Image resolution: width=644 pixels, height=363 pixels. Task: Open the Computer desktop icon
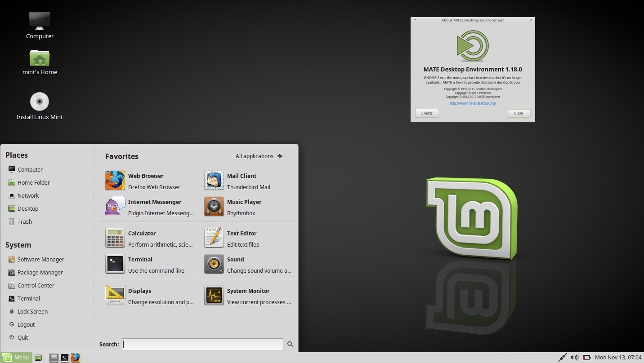40,25
